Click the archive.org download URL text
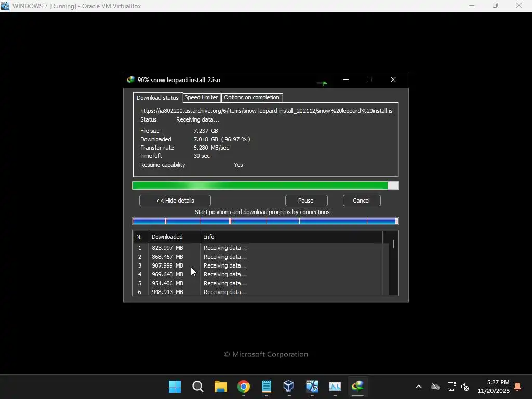Image resolution: width=532 pixels, height=399 pixels. pyautogui.click(x=266, y=111)
